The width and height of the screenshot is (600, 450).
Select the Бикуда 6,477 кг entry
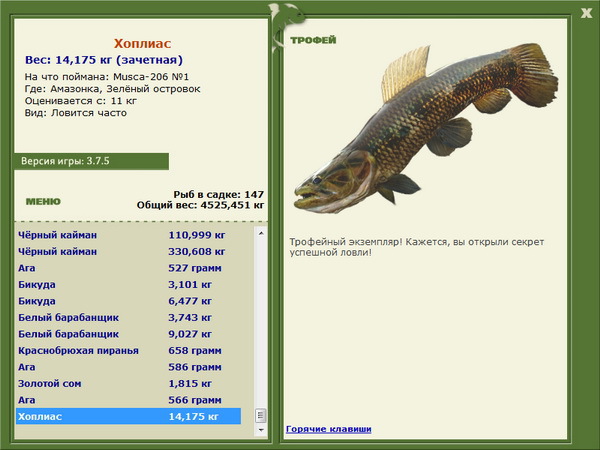pos(129,301)
